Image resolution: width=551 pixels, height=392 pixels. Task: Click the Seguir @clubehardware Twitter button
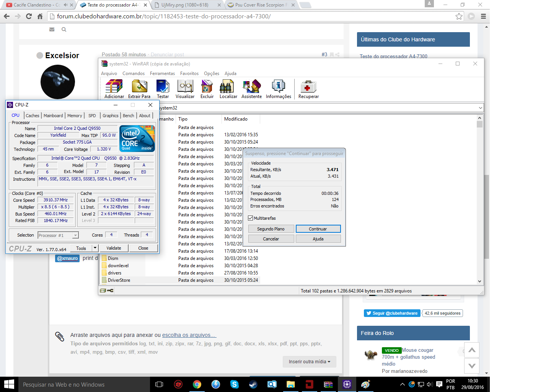[392, 313]
